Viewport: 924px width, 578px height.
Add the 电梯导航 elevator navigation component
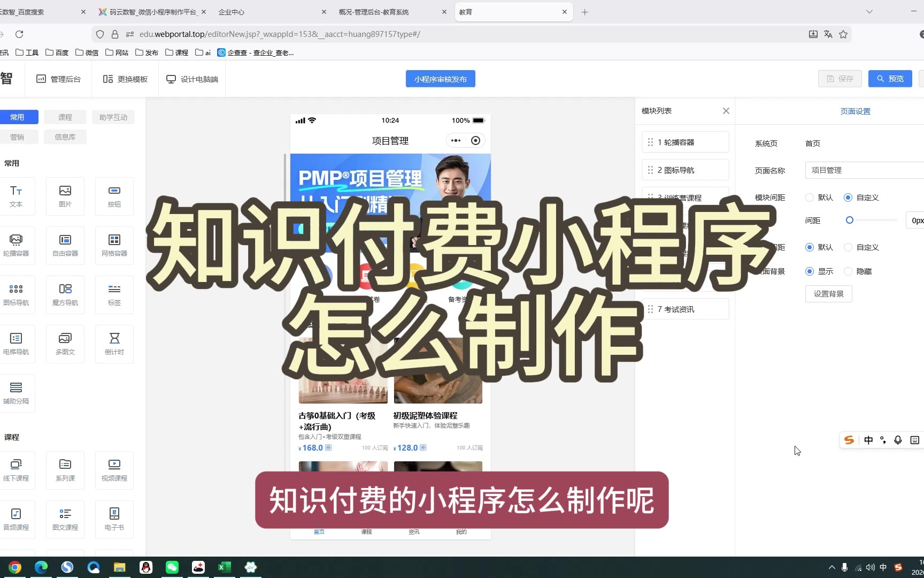(x=16, y=344)
